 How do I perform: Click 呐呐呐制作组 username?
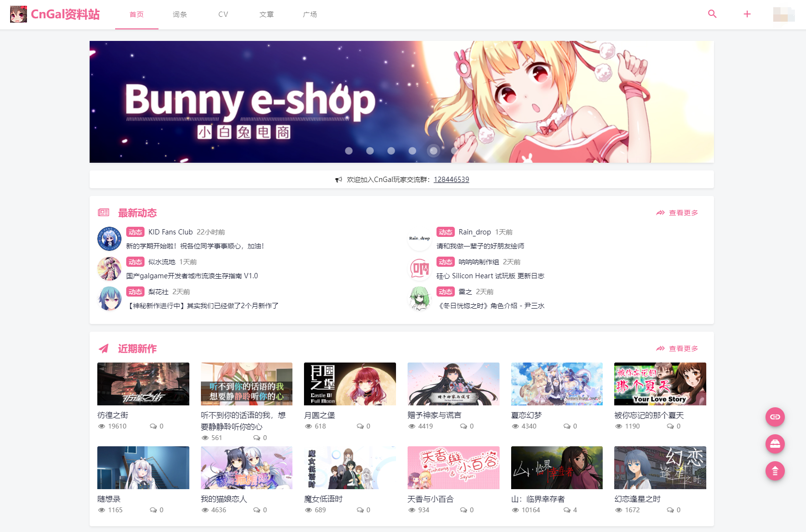pos(479,262)
